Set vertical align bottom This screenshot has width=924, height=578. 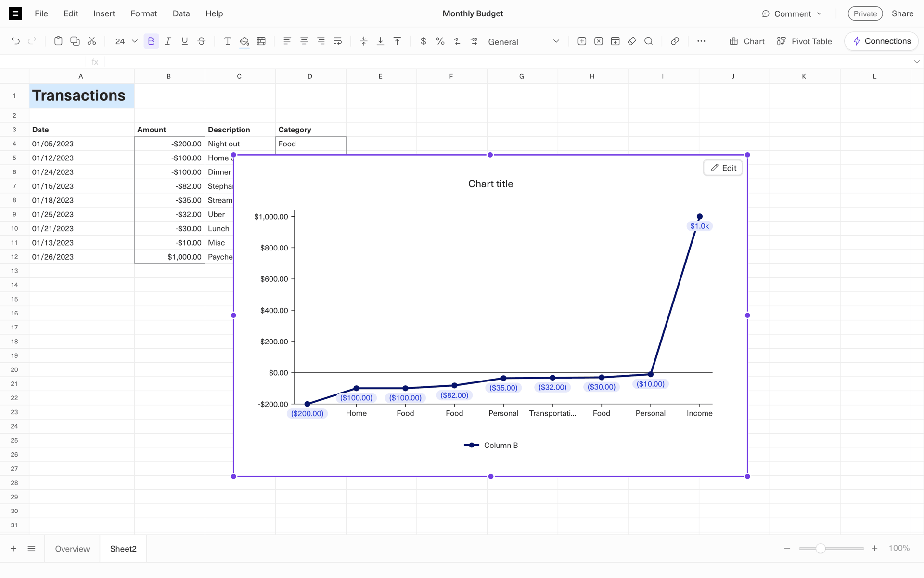381,41
